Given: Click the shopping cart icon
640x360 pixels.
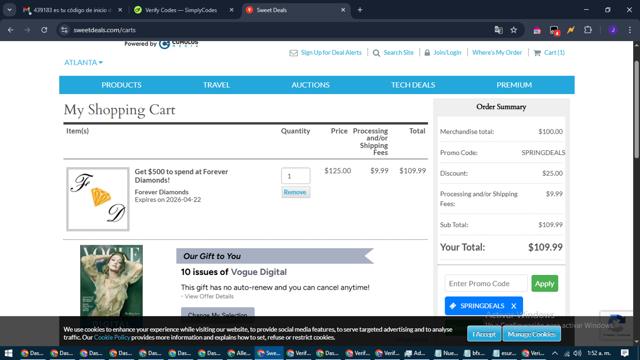Looking at the screenshot, I should (x=537, y=53).
